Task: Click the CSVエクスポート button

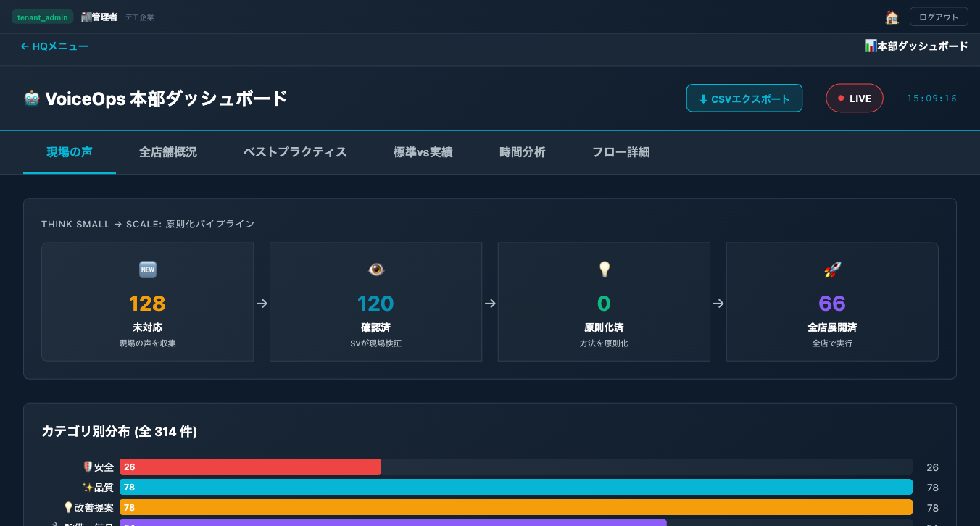Action: [744, 98]
